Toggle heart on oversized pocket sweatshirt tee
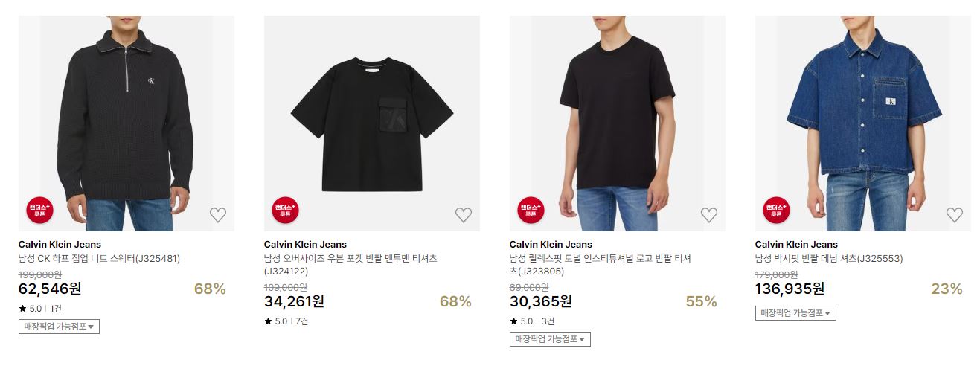Image resolution: width=980 pixels, height=366 pixels. coord(463,215)
